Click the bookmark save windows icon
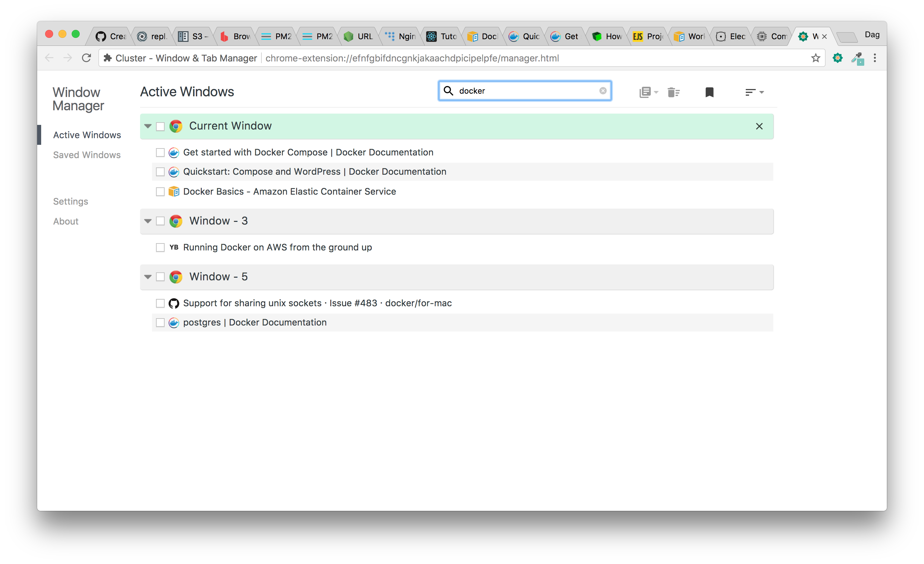 pyautogui.click(x=709, y=92)
